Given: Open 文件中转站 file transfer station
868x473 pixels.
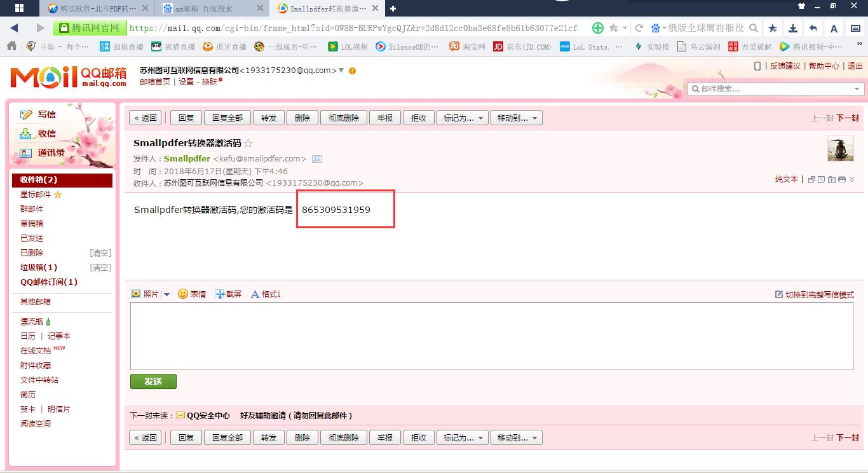Looking at the screenshot, I should pyautogui.click(x=39, y=380).
